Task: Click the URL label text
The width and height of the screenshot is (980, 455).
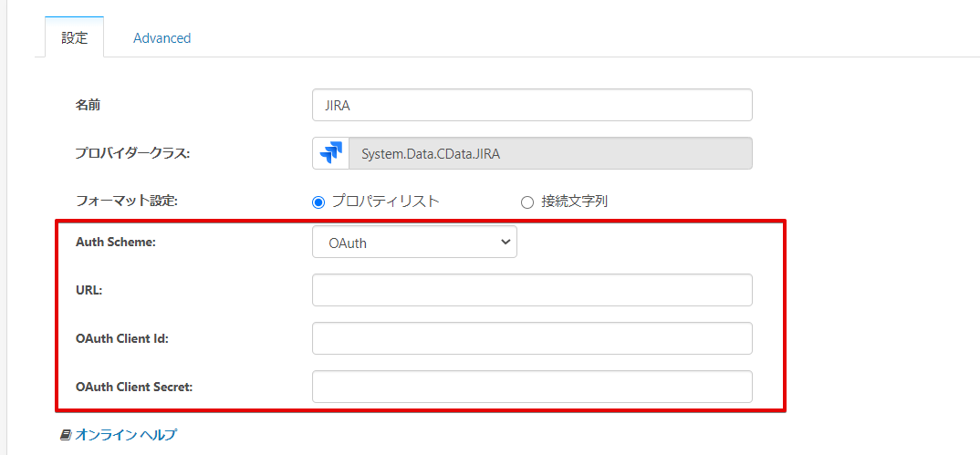Action: [x=89, y=290]
